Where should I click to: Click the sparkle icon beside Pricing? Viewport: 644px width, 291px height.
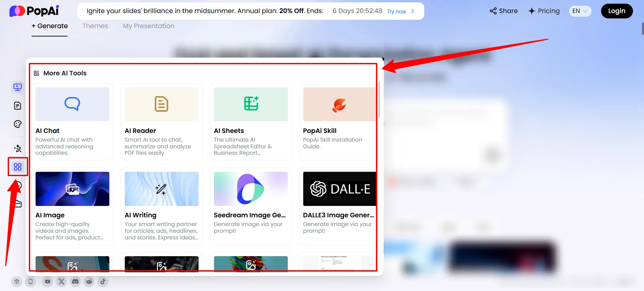[532, 11]
